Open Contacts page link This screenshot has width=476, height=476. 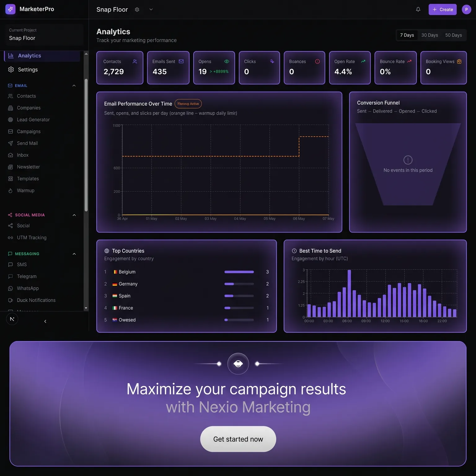pyautogui.click(x=26, y=96)
